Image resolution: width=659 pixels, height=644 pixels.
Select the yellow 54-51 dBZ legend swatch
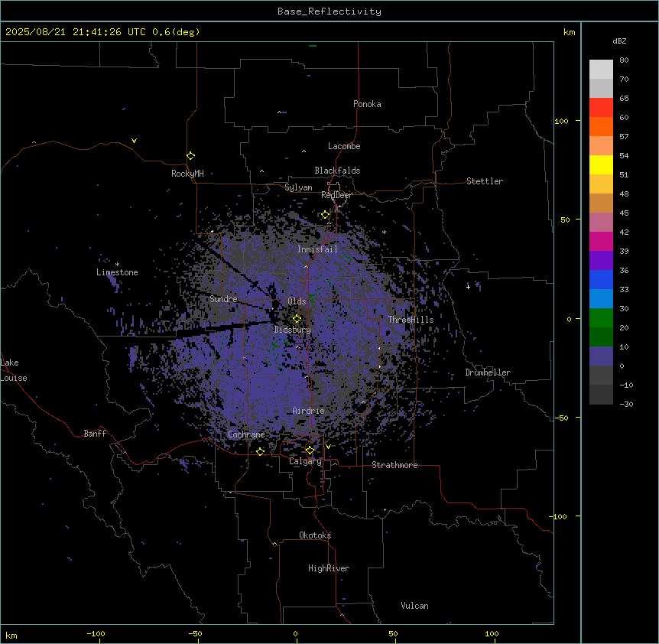coord(601,164)
